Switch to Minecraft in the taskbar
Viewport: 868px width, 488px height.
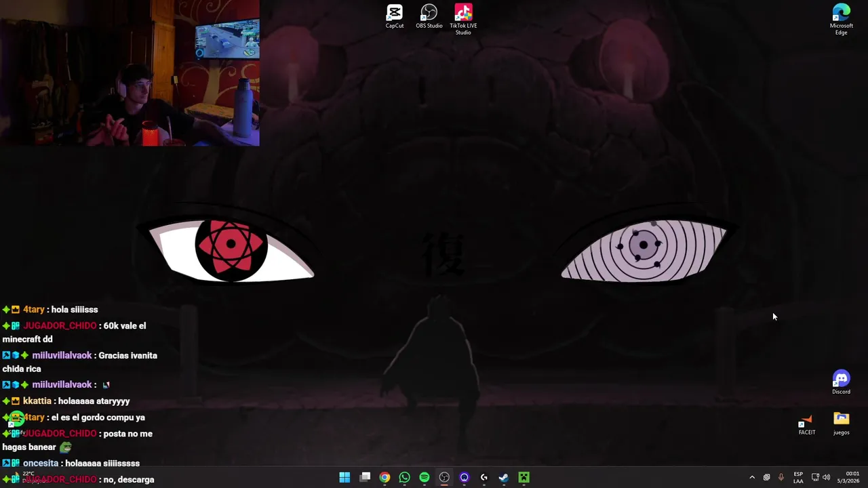(524, 478)
